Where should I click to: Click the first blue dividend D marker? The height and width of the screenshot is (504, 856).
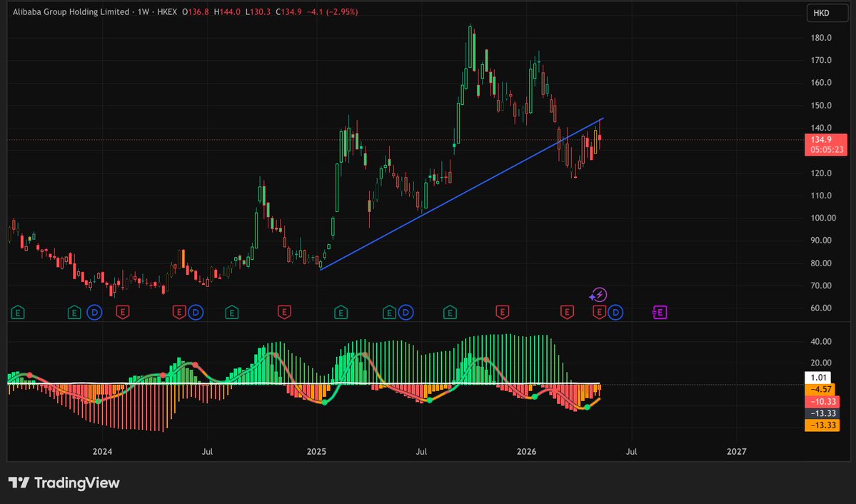pyautogui.click(x=94, y=313)
